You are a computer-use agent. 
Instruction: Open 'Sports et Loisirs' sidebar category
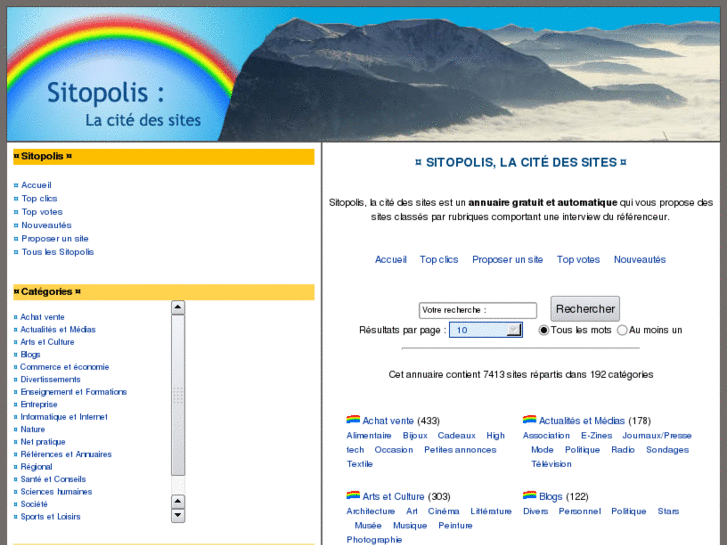(50, 517)
